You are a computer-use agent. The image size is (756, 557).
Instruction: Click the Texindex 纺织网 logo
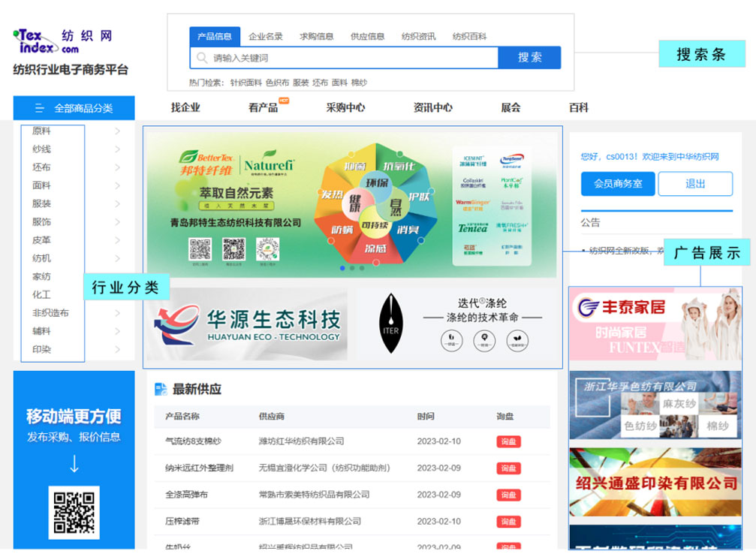click(63, 42)
